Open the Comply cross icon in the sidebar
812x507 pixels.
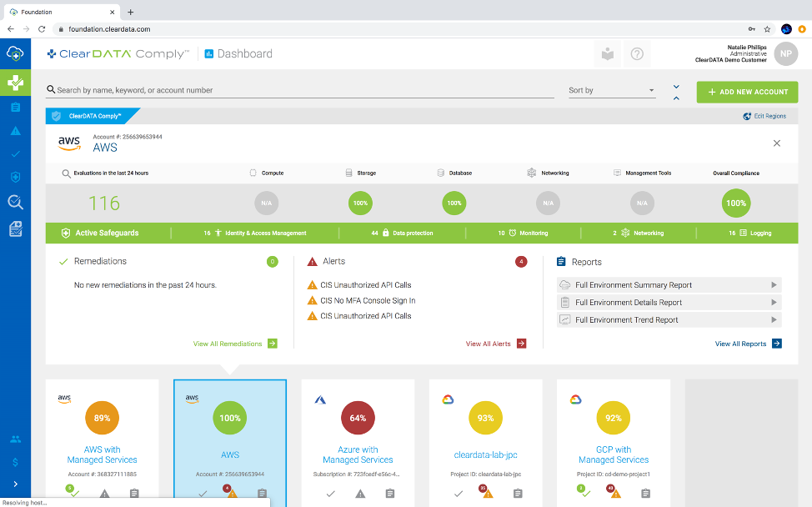coord(15,82)
